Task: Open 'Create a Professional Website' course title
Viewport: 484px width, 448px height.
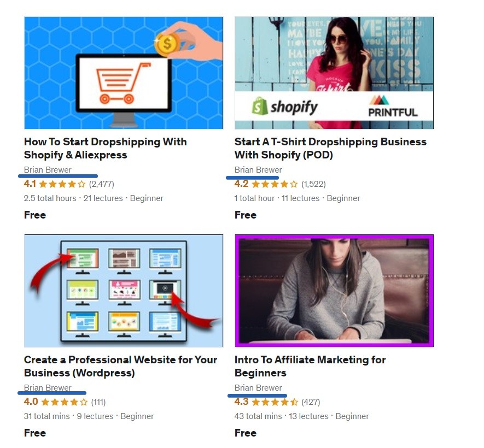Action: coord(120,366)
